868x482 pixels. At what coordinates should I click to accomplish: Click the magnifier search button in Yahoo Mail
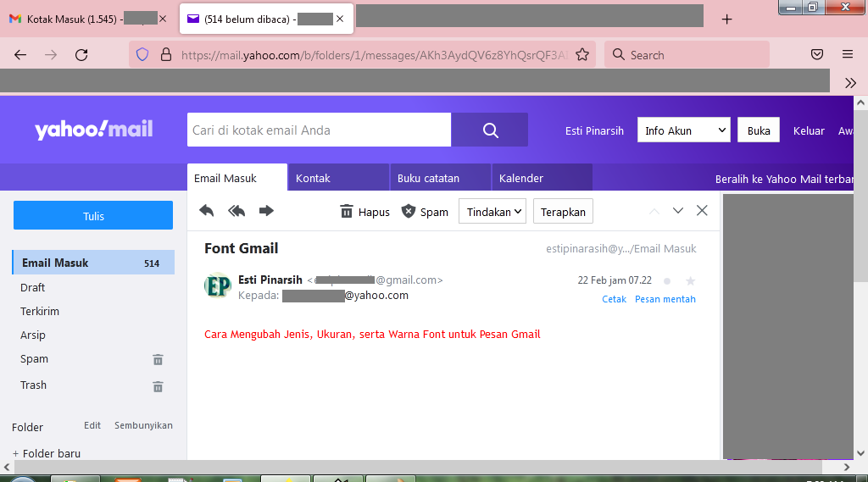click(x=490, y=130)
